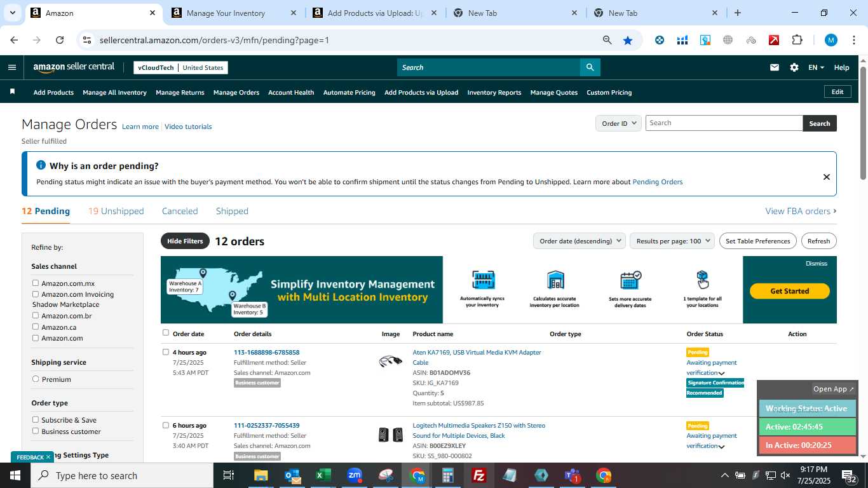This screenshot has width=868, height=488.
Task: Expand Awaiting payment verification for Logitech order
Action: [721, 446]
